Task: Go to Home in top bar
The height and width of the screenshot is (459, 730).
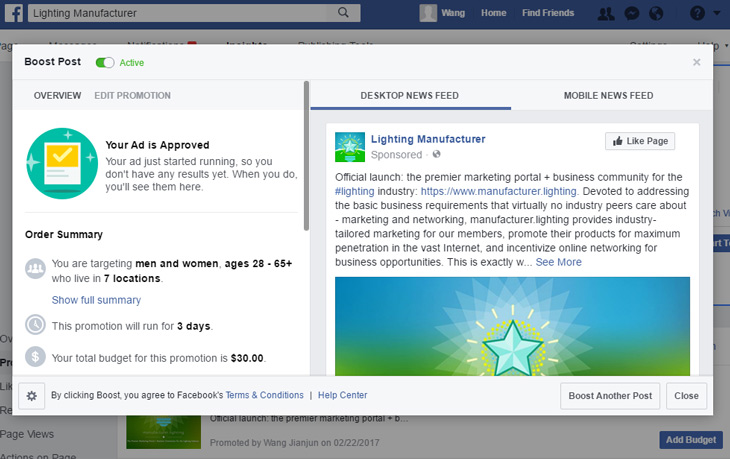Action: pyautogui.click(x=493, y=13)
